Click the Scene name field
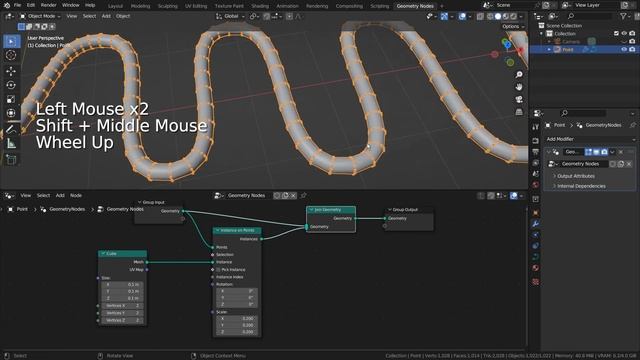Screen dimensions: 640x360 514,5
